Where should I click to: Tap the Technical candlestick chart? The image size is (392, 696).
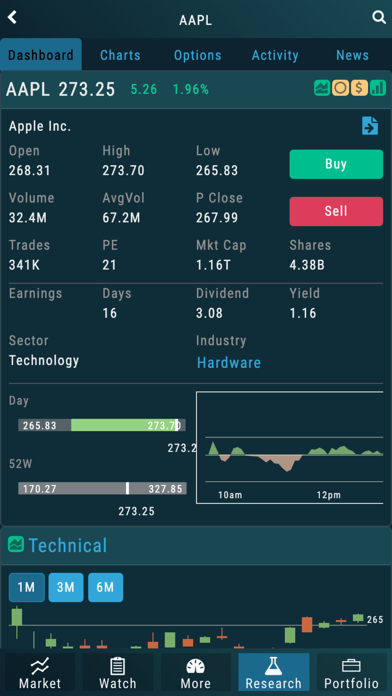point(196,628)
